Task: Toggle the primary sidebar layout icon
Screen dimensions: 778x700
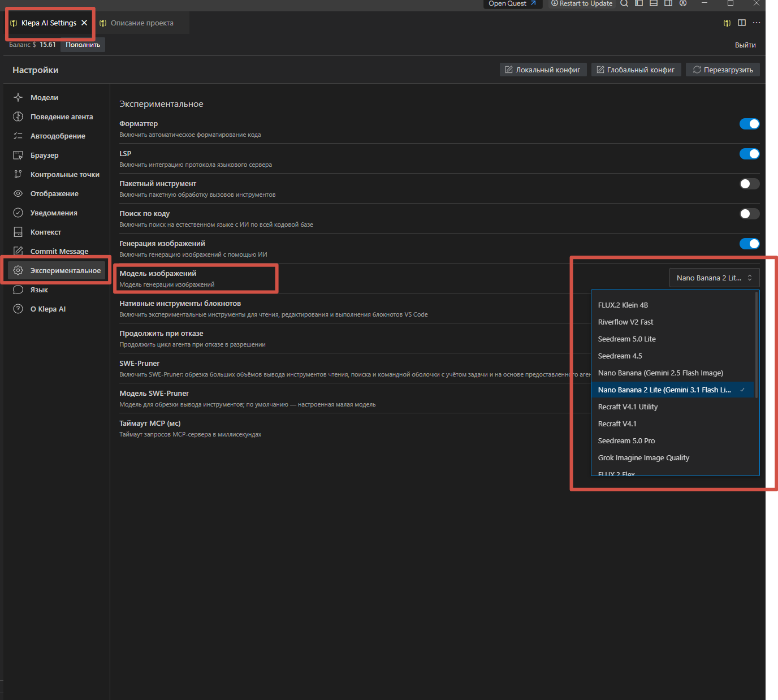Action: pos(639,3)
